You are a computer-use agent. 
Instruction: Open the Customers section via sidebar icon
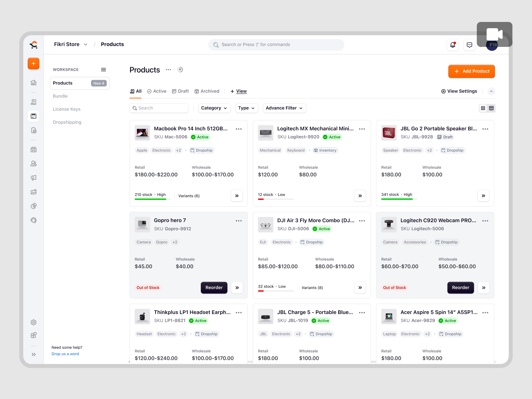point(33,163)
